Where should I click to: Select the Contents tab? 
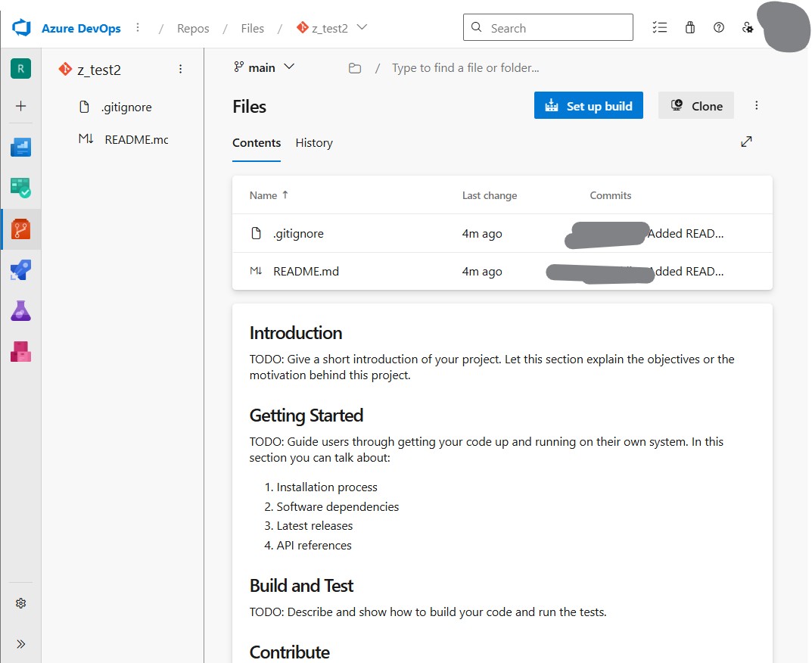point(257,143)
